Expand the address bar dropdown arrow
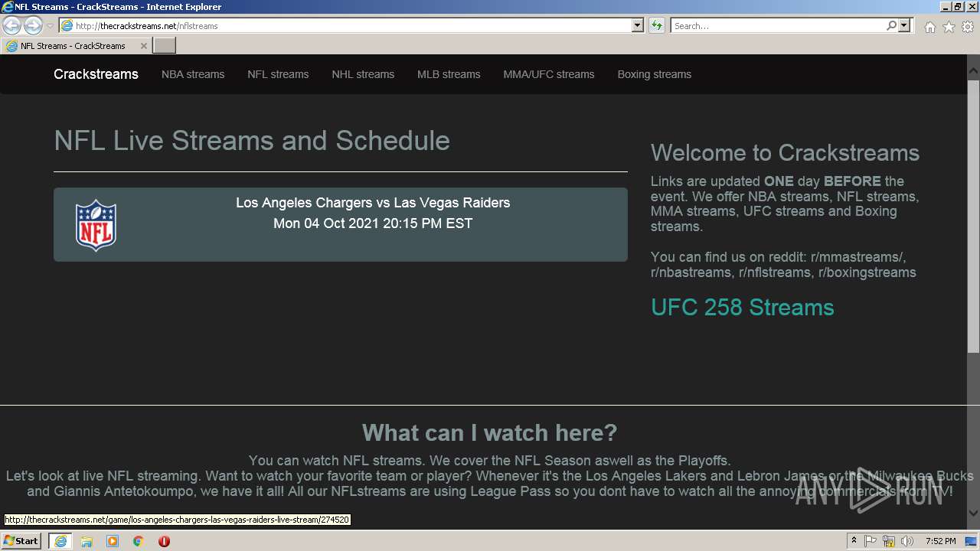Image resolution: width=980 pixels, height=551 pixels. [x=638, y=26]
